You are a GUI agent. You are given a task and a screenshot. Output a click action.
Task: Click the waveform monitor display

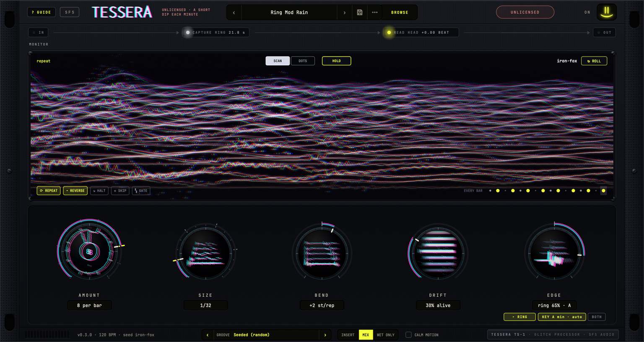click(x=322, y=126)
